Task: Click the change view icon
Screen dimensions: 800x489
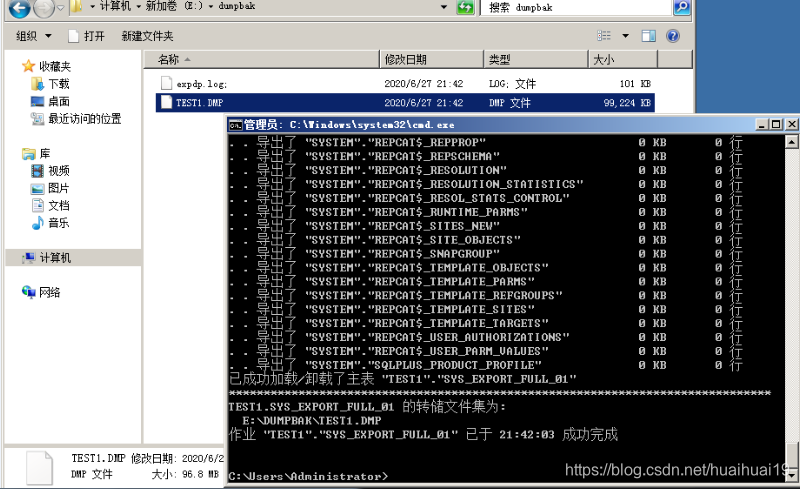Action: point(604,36)
